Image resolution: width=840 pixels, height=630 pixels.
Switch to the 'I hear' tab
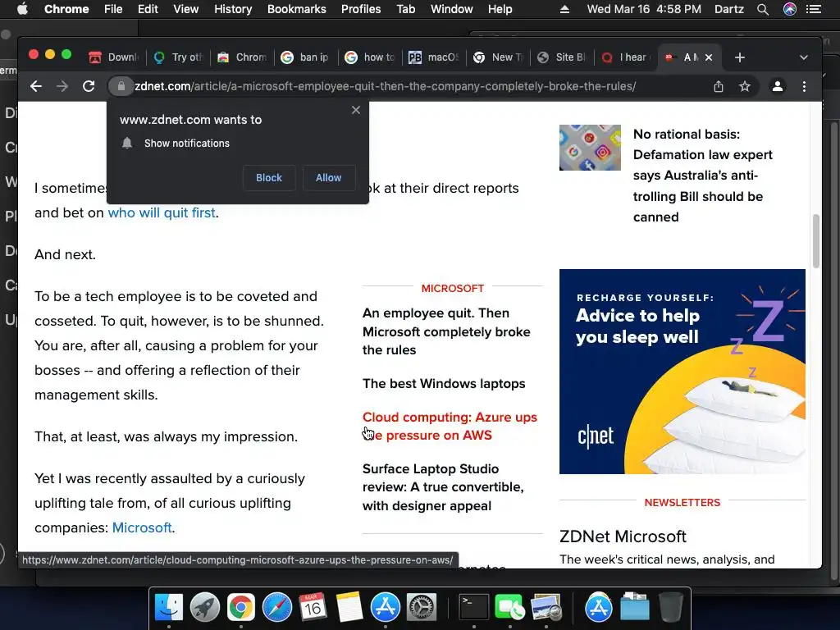626,57
